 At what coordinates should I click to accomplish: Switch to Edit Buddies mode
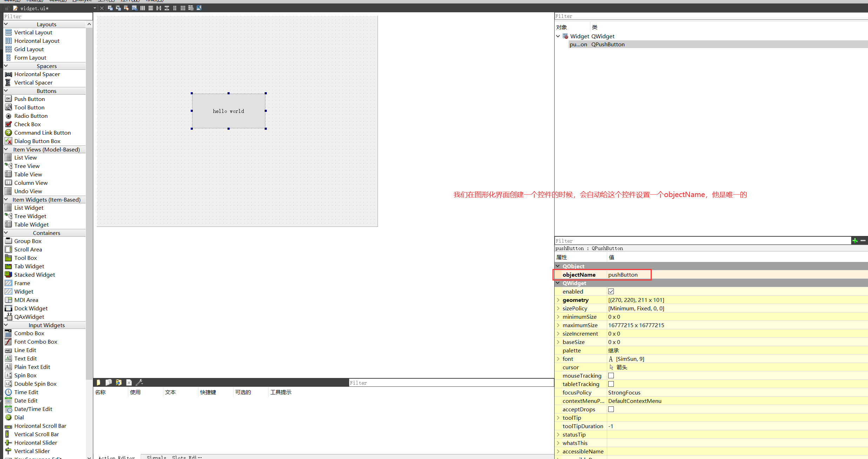point(126,8)
